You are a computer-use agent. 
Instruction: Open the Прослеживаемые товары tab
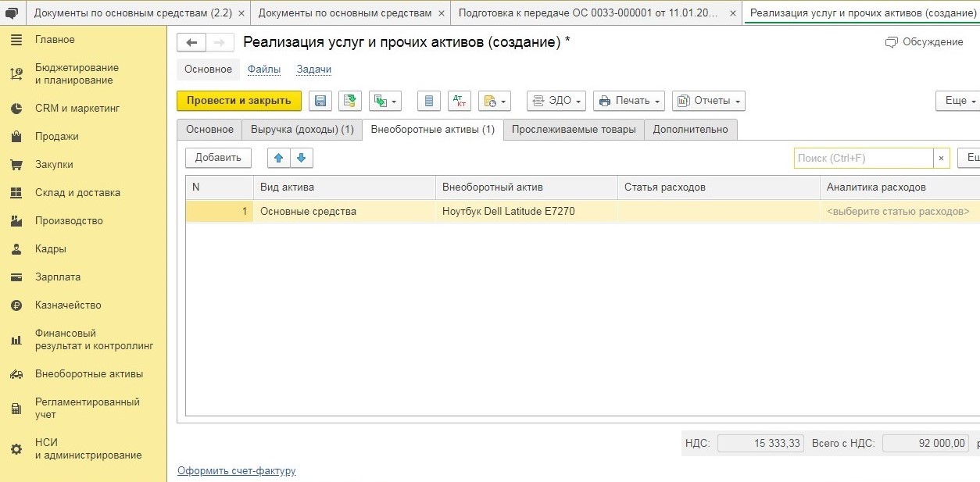(x=573, y=130)
